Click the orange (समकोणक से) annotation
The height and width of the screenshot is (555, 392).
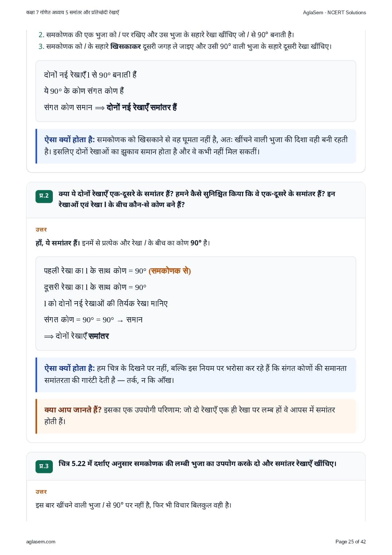[x=170, y=271]
